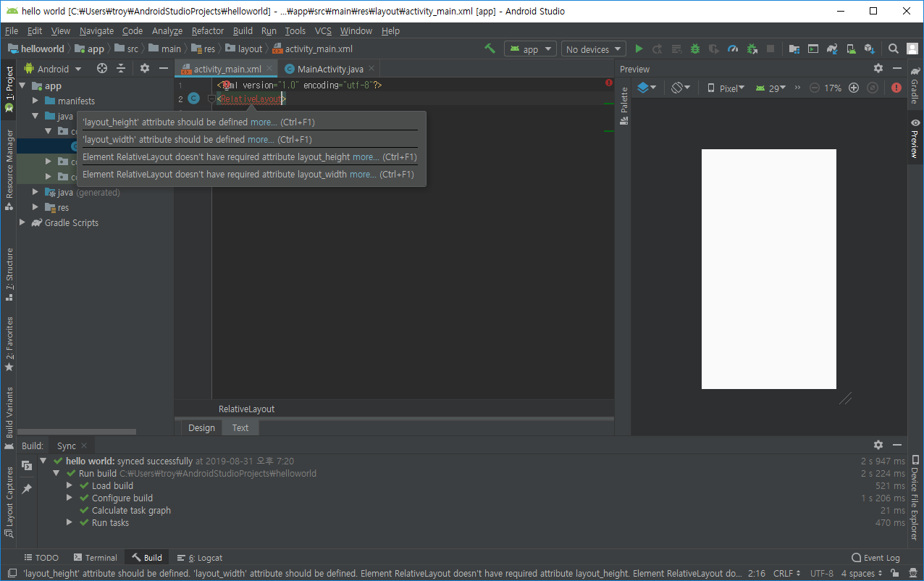This screenshot has height=581, width=924.
Task: Toggle 2: Favorites tool window
Action: pyautogui.click(x=9, y=343)
